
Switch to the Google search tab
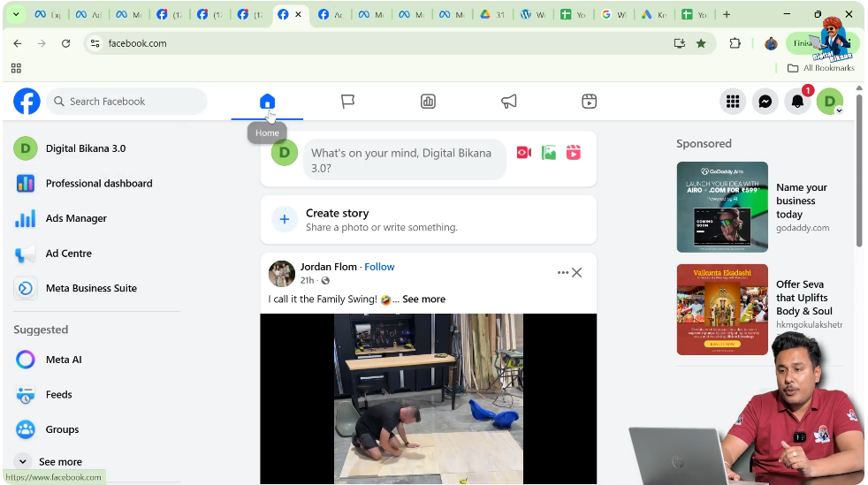coord(613,15)
